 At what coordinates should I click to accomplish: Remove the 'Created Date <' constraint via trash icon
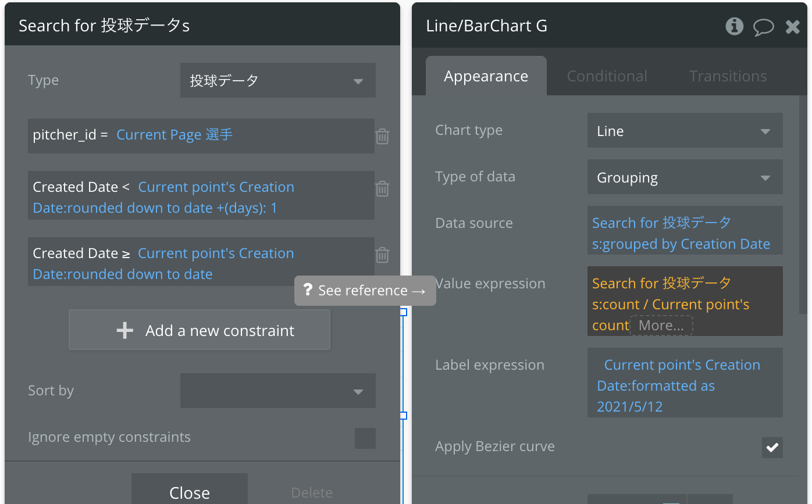(382, 189)
